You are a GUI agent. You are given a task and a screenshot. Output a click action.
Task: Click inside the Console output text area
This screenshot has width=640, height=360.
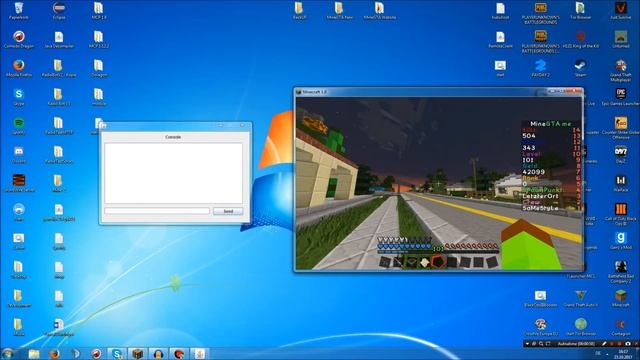click(x=173, y=173)
